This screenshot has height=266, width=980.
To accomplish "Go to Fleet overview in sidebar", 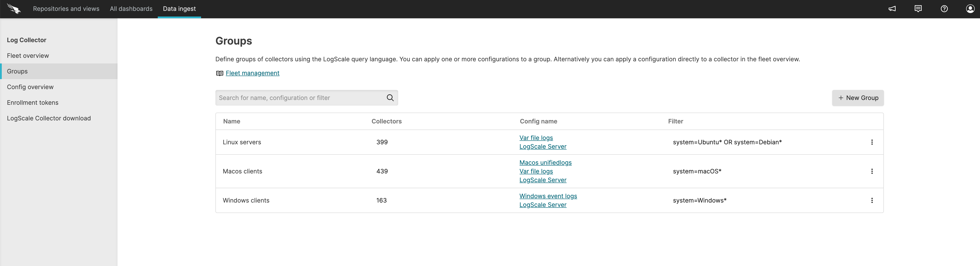I will [28, 55].
